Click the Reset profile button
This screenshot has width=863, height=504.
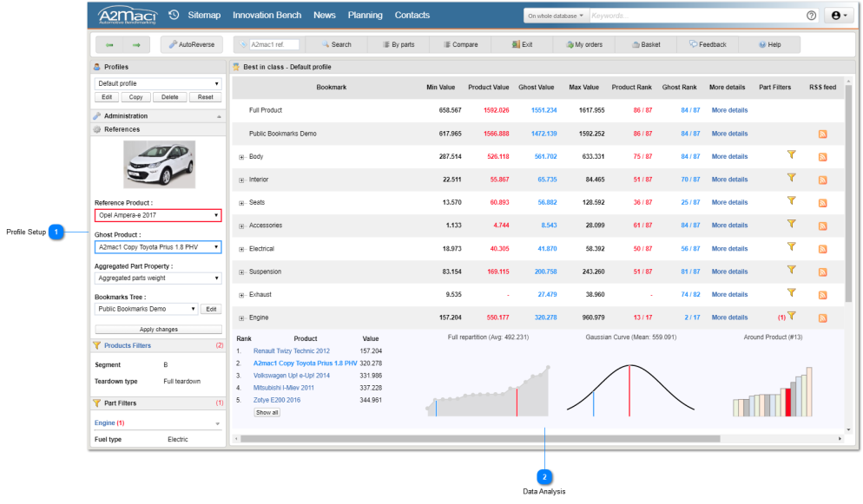pyautogui.click(x=205, y=97)
